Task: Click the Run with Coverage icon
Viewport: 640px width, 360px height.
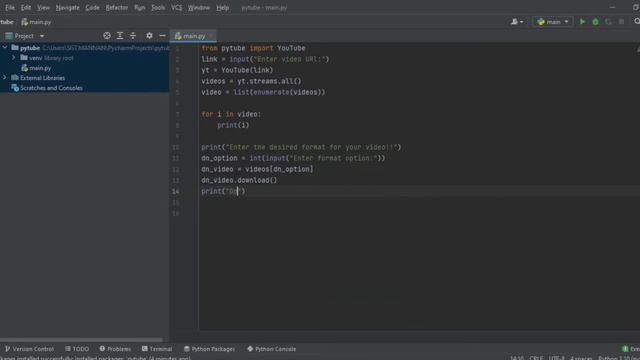Action: pos(608,22)
